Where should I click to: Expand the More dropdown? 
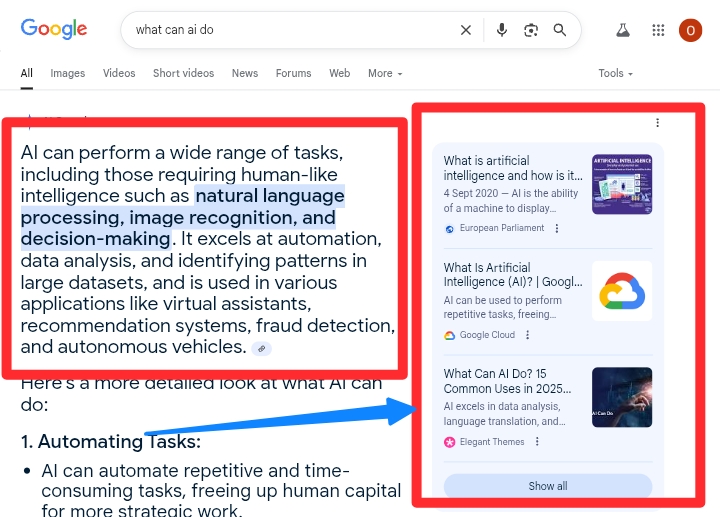(385, 73)
